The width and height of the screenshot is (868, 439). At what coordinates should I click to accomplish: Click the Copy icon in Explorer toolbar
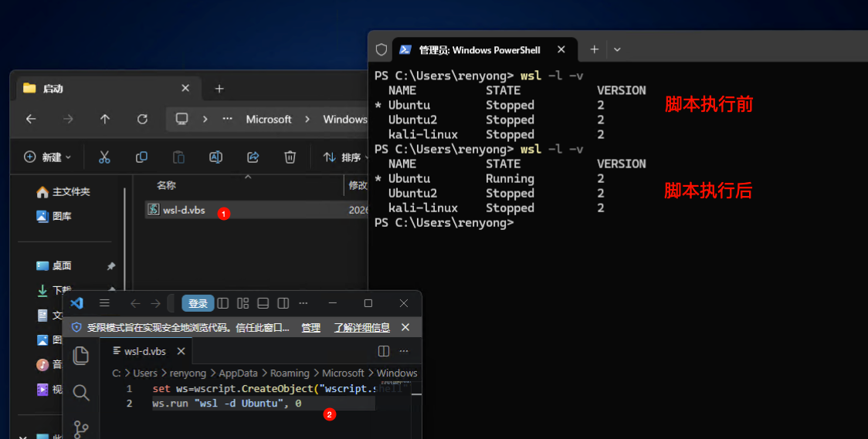click(141, 157)
